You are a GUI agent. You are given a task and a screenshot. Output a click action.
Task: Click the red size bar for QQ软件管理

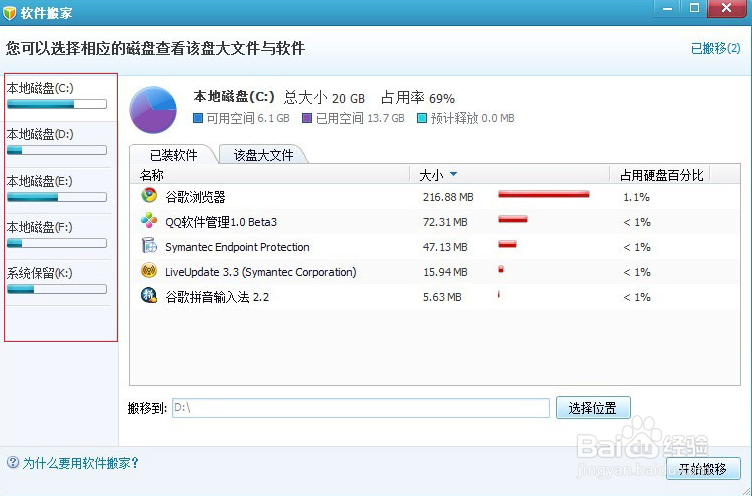513,219
